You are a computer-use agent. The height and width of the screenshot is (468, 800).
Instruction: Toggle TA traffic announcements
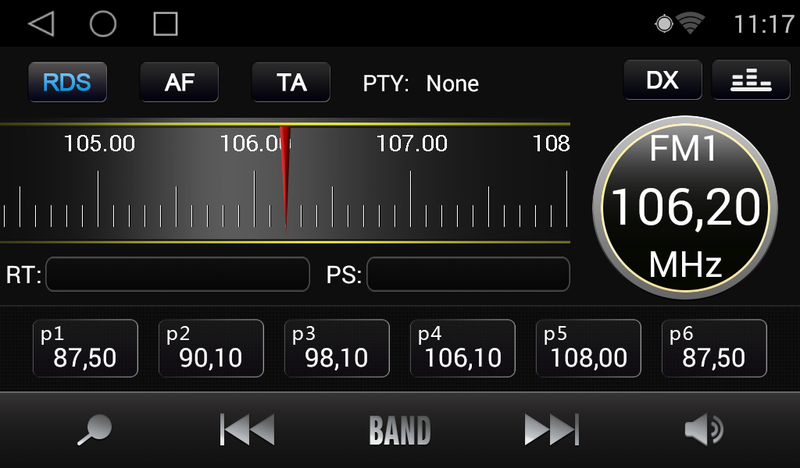click(x=291, y=82)
